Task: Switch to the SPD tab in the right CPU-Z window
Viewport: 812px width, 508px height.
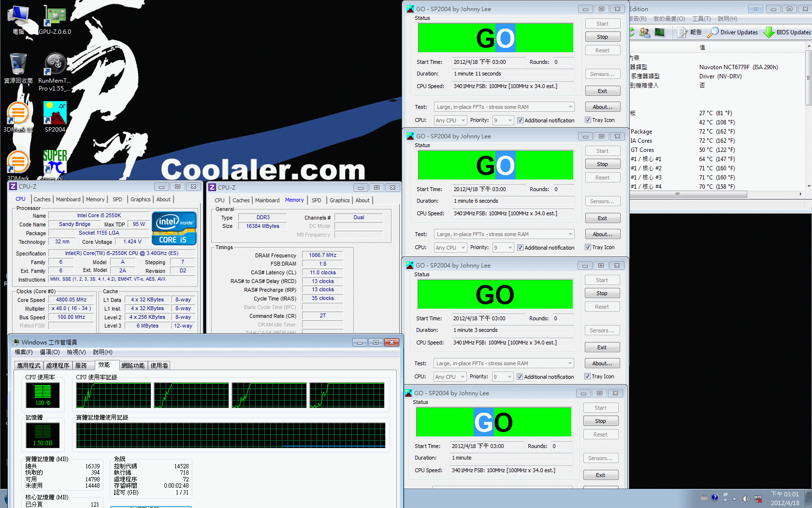Action: [317, 200]
